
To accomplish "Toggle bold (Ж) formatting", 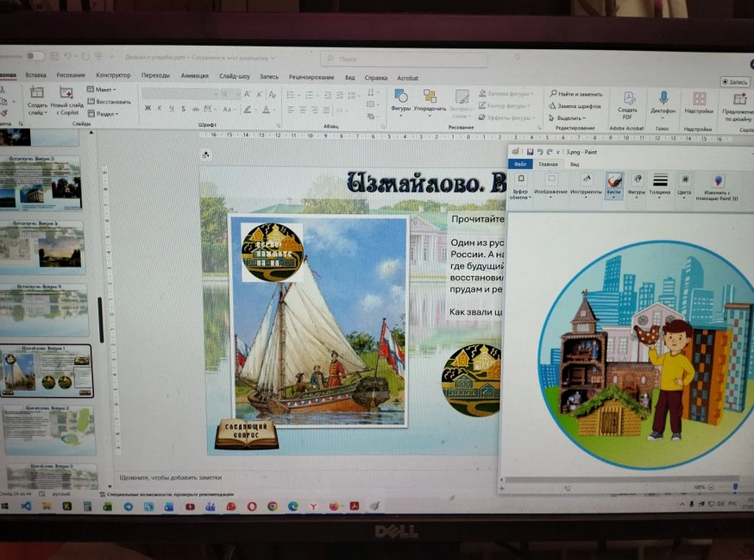I will pos(148,109).
